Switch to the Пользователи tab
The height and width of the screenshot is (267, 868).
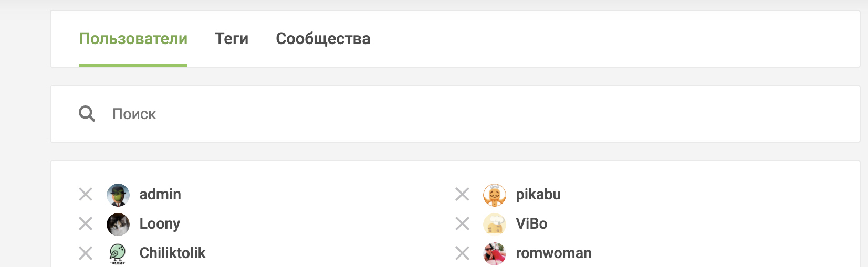[133, 39]
